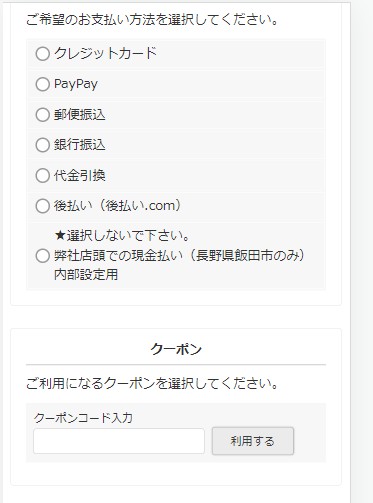Click the クーポンコード入力 field label
The width and height of the screenshot is (373, 503).
tap(83, 418)
